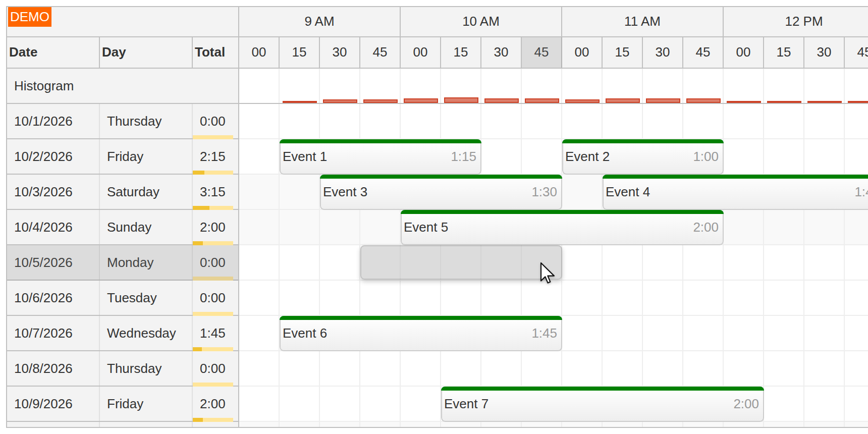Select the Event 6 bar
Screen dimensions: 868x434
(421, 333)
